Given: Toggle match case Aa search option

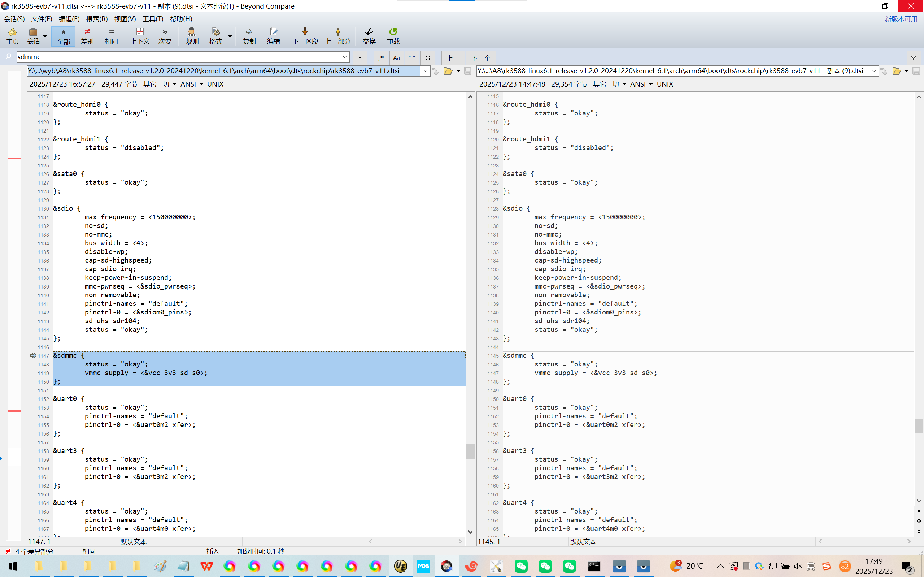Looking at the screenshot, I should [396, 58].
